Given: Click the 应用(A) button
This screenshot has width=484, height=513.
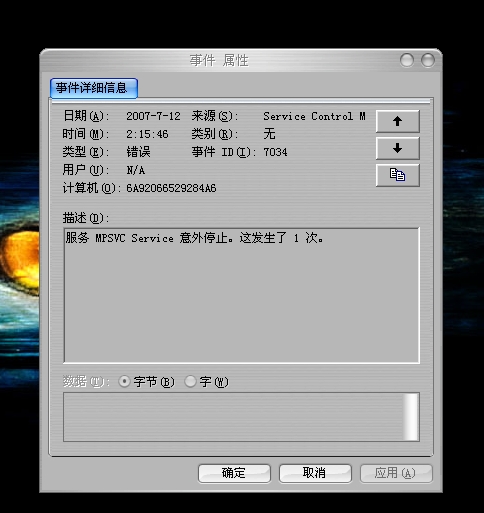Looking at the screenshot, I should 396,473.
